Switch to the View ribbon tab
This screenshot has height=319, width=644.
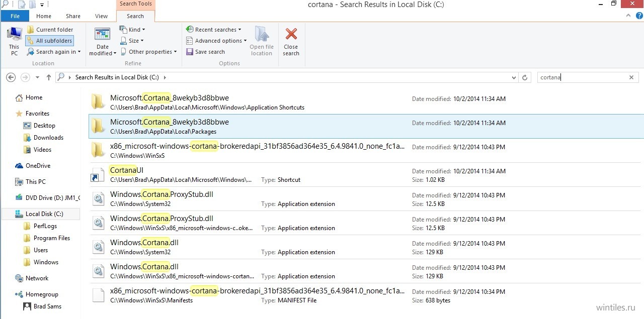101,16
